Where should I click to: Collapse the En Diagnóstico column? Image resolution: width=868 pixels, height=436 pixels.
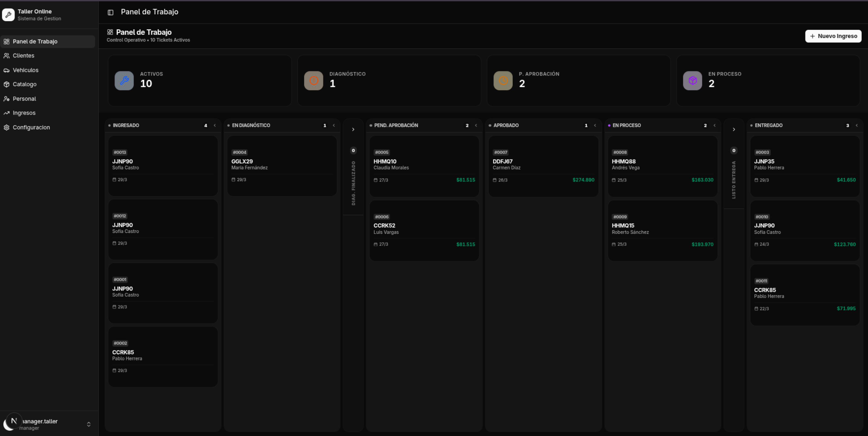coord(334,125)
